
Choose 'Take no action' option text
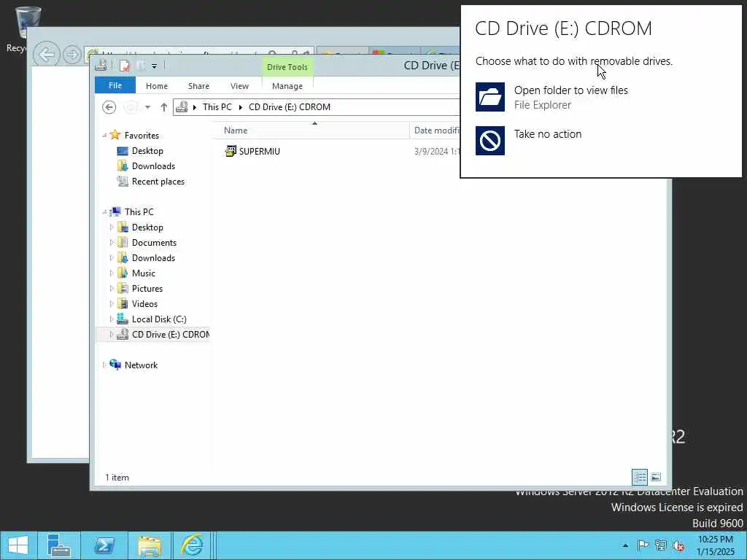pos(547,134)
